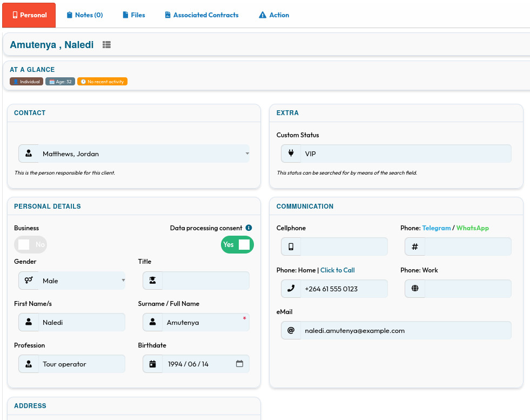
Task: Click the PERSONAL DETAILS section heading
Action: [48, 206]
